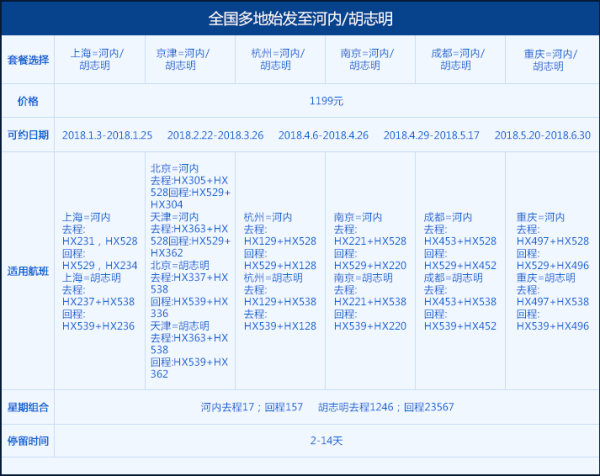
Task: Choose the 上海=河内/胡志明 package header
Action: pyautogui.click(x=97, y=59)
